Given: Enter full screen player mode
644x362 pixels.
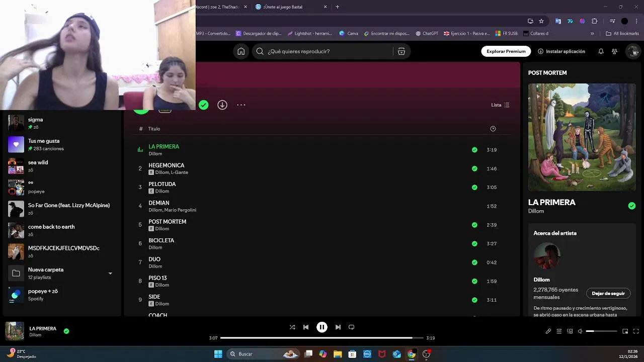Looking at the screenshot, I should point(636,331).
